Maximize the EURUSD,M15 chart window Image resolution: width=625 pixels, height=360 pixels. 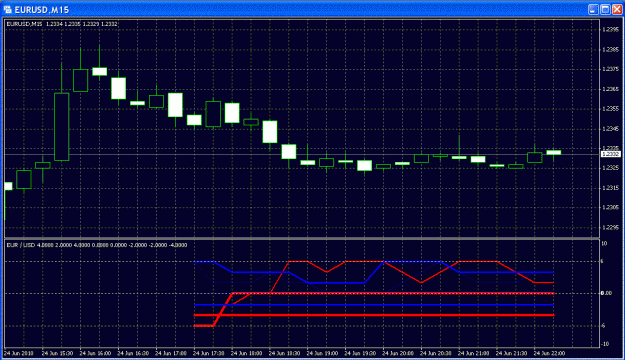coord(605,10)
